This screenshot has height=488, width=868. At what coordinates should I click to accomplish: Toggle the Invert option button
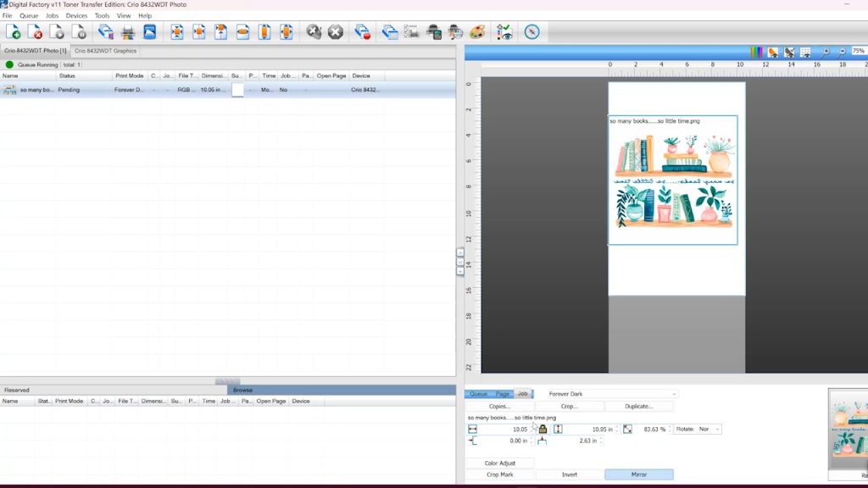[x=569, y=474]
